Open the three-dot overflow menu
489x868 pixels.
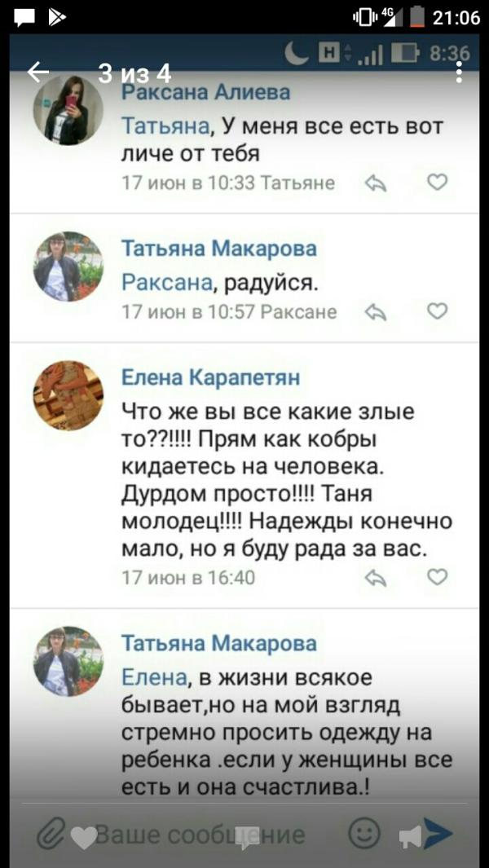click(459, 72)
